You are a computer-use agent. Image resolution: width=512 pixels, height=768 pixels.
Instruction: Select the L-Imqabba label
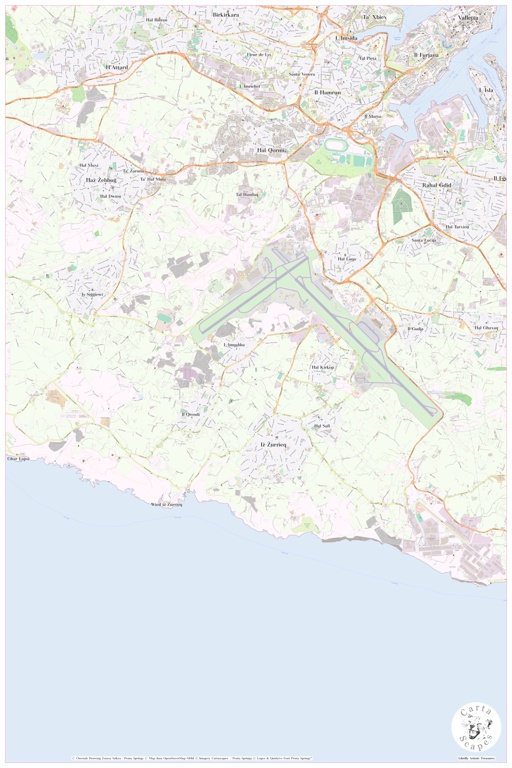[x=234, y=345]
